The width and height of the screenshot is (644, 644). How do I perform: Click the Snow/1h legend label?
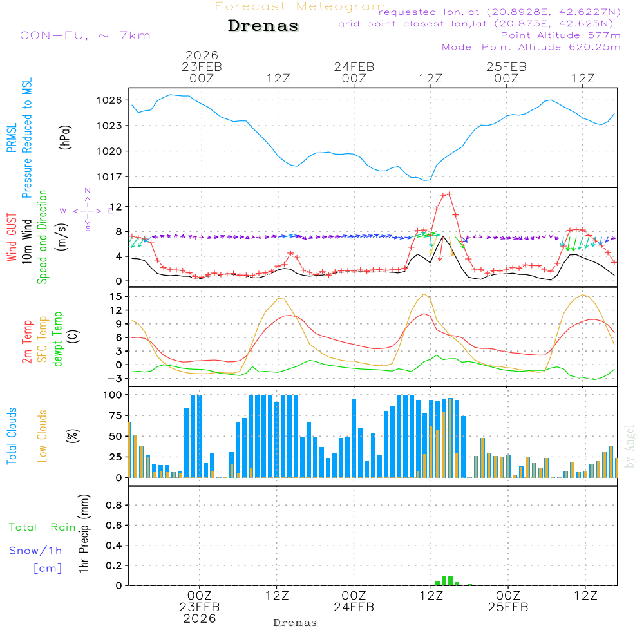tap(35, 551)
